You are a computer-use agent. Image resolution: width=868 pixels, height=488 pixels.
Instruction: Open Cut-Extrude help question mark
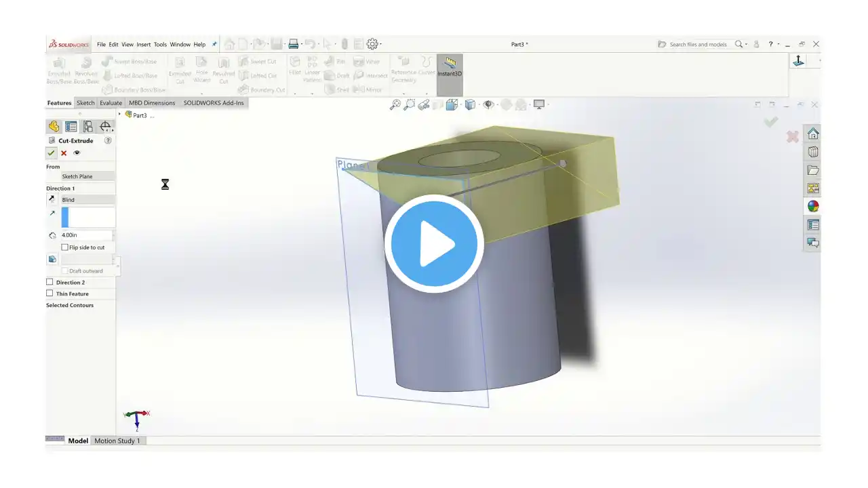coord(108,140)
